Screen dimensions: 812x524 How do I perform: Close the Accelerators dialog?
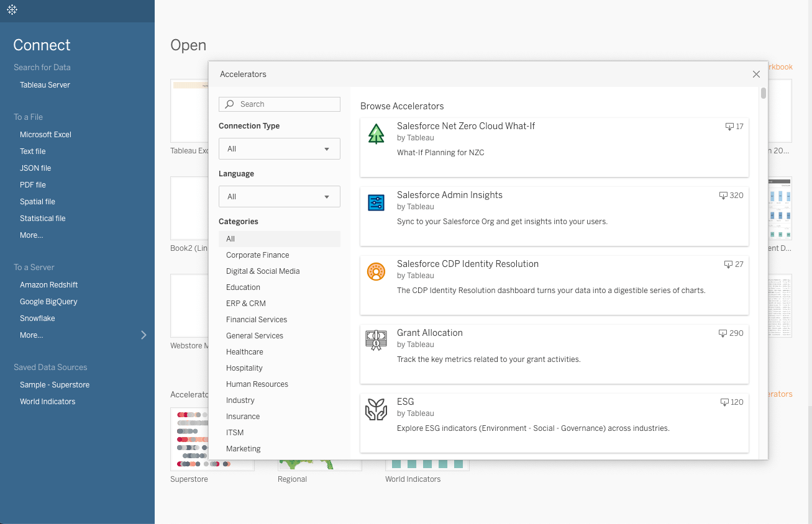tap(756, 75)
